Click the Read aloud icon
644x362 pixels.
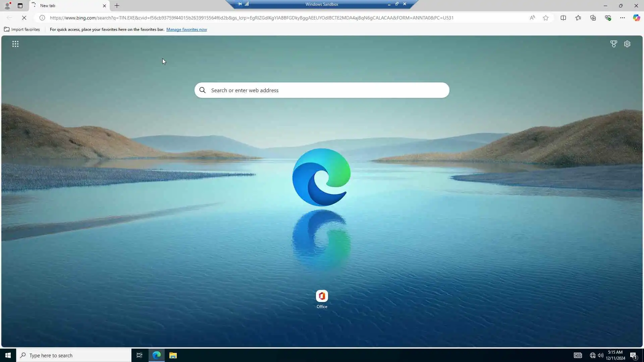[532, 18]
